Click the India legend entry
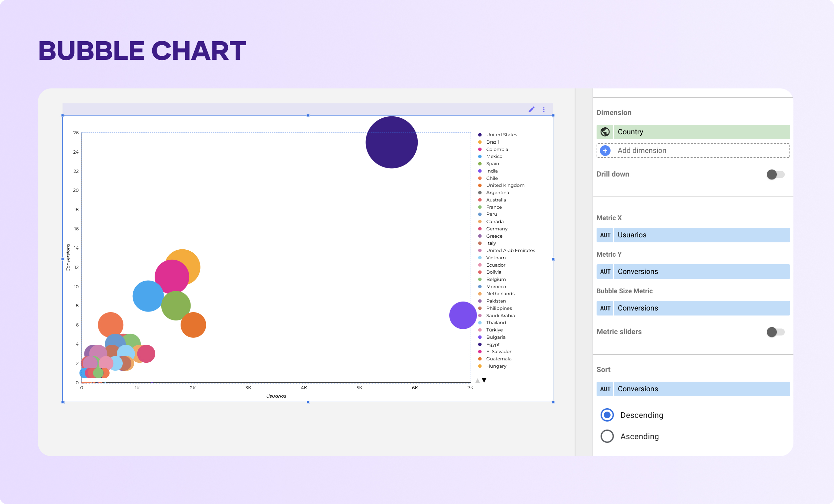 (x=488, y=171)
